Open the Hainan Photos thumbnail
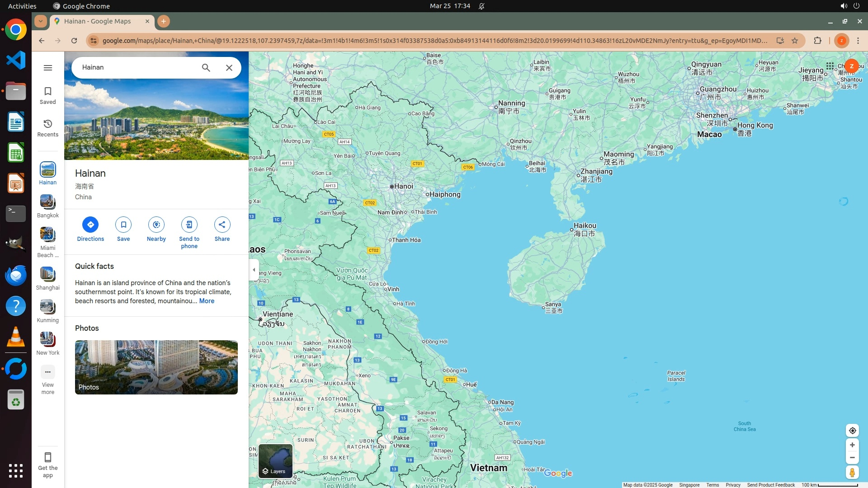868x488 pixels. click(156, 367)
